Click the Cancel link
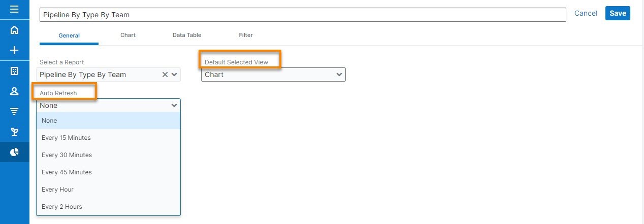644x224 pixels. (x=586, y=13)
